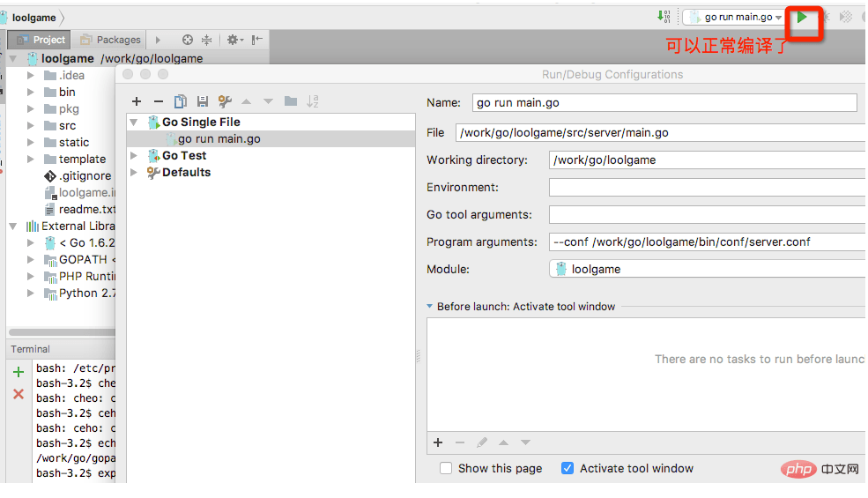The width and height of the screenshot is (868, 498).
Task: Add a before-launch task with plus button
Action: [x=438, y=442]
